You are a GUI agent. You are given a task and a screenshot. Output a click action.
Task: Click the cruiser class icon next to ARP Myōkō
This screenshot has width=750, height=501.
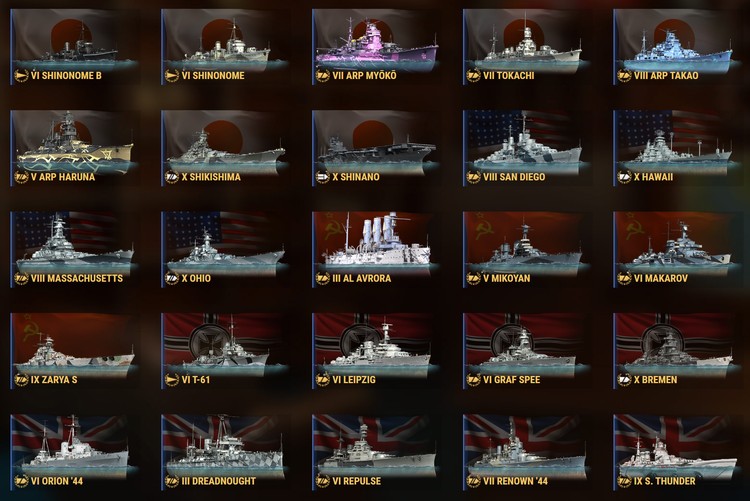[323, 76]
